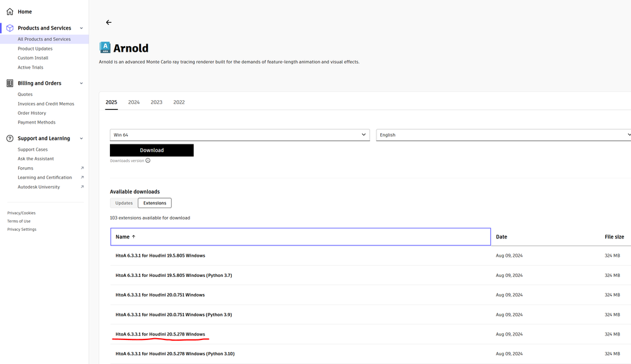Screen dimensions: 631x364
Task: Click the Downloads version info icon
Action: coord(148,161)
